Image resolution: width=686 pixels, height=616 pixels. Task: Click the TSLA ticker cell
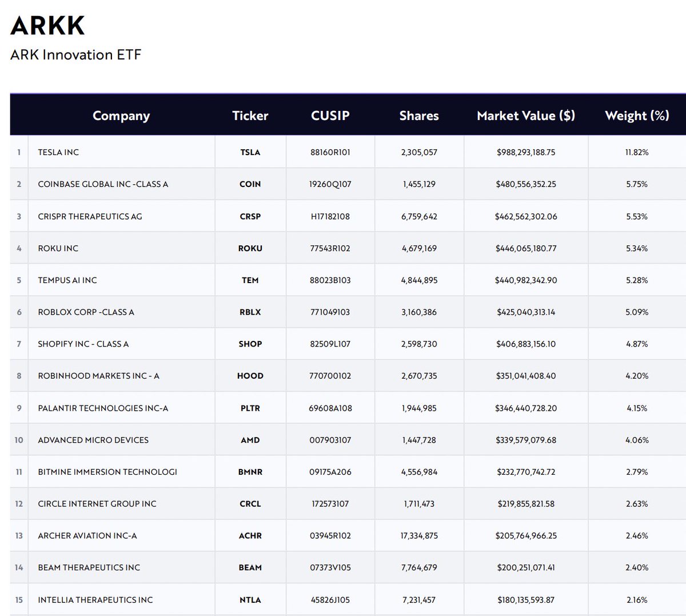pyautogui.click(x=250, y=152)
